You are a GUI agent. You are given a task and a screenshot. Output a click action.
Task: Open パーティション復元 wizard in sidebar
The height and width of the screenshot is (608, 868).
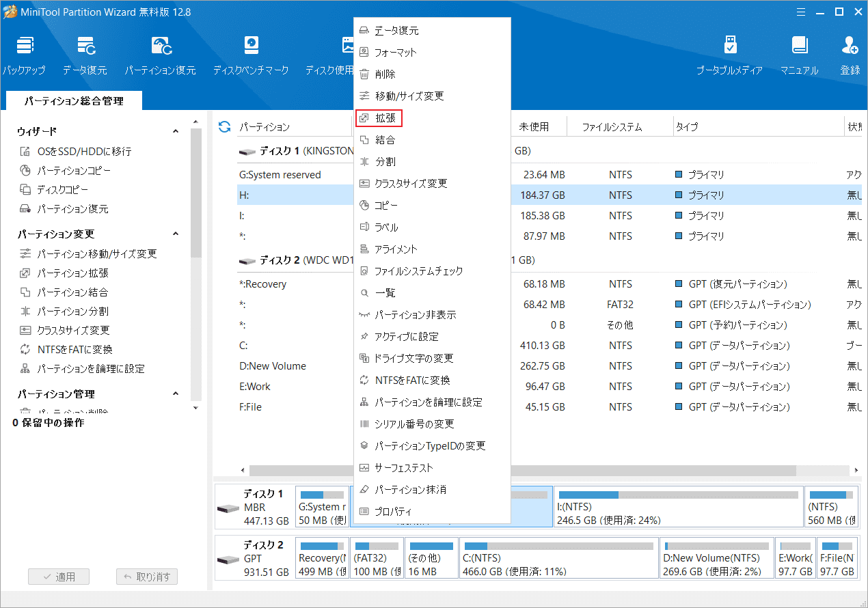pyautogui.click(x=64, y=209)
